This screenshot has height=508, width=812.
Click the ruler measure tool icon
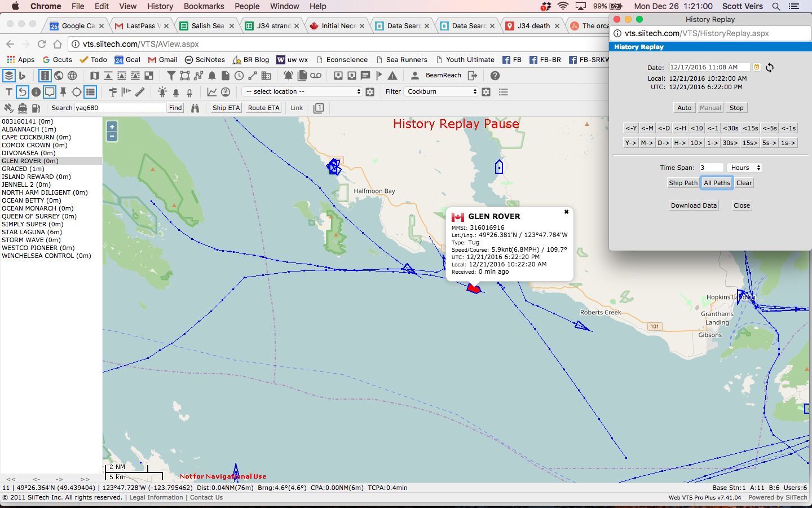[x=140, y=92]
